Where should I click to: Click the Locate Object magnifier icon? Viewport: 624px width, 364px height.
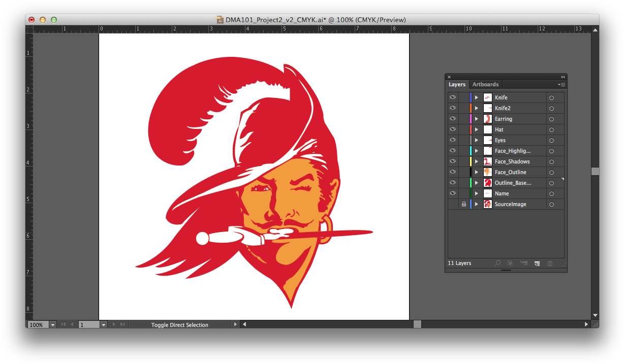point(497,263)
